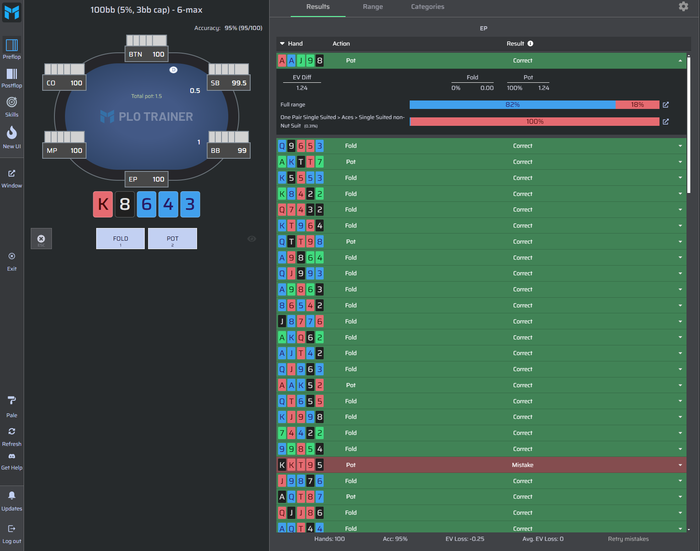The height and width of the screenshot is (551, 700).
Task: Toggle the eye visibility icon beside Pot
Action: coord(252,239)
